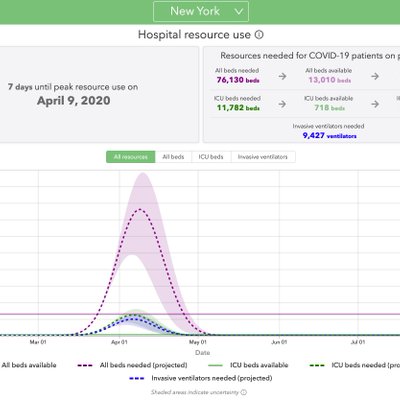Viewport: 400px width, 400px height.
Task: Click arrow after All beds needed
Action: [x=282, y=76]
